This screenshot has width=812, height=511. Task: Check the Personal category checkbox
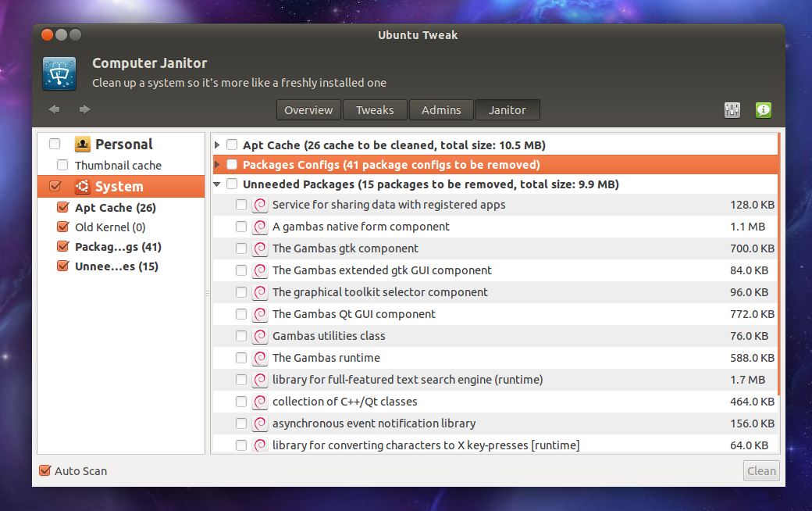(x=55, y=144)
